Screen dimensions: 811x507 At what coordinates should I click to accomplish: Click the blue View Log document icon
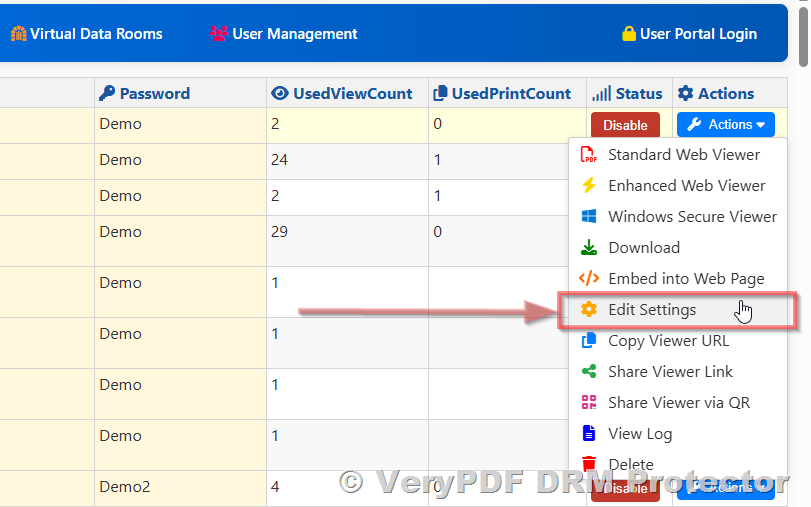589,434
